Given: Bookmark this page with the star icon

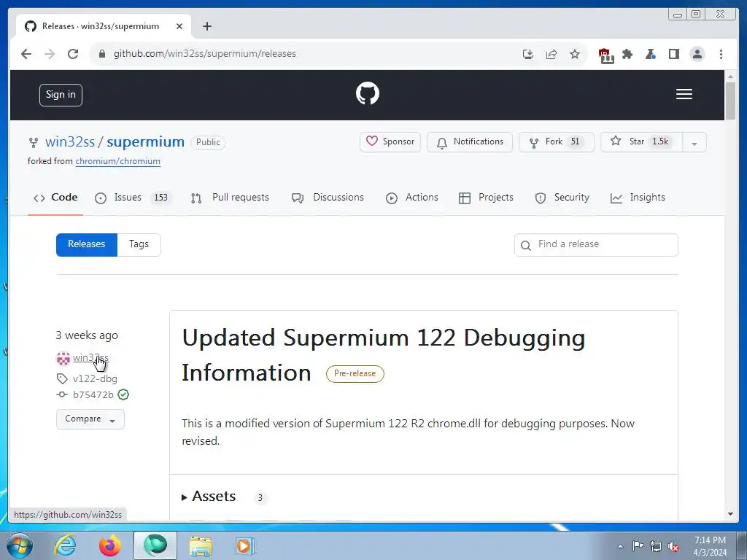Looking at the screenshot, I should pyautogui.click(x=575, y=54).
